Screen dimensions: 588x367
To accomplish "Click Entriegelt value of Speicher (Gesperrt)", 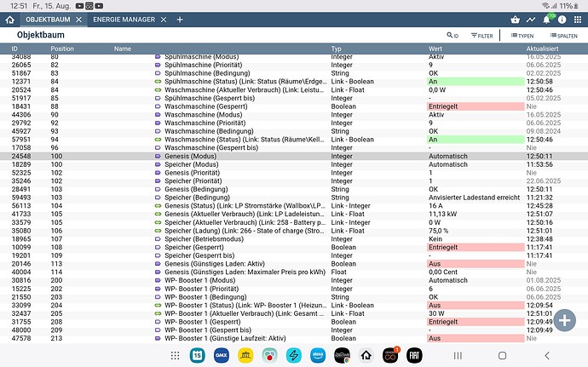I will pos(476,247).
